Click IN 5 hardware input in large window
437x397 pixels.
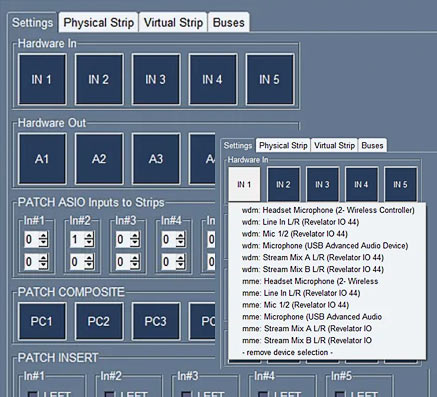click(x=270, y=80)
